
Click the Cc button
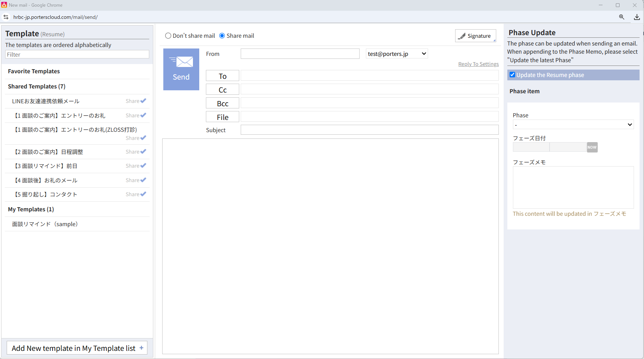coord(223,90)
